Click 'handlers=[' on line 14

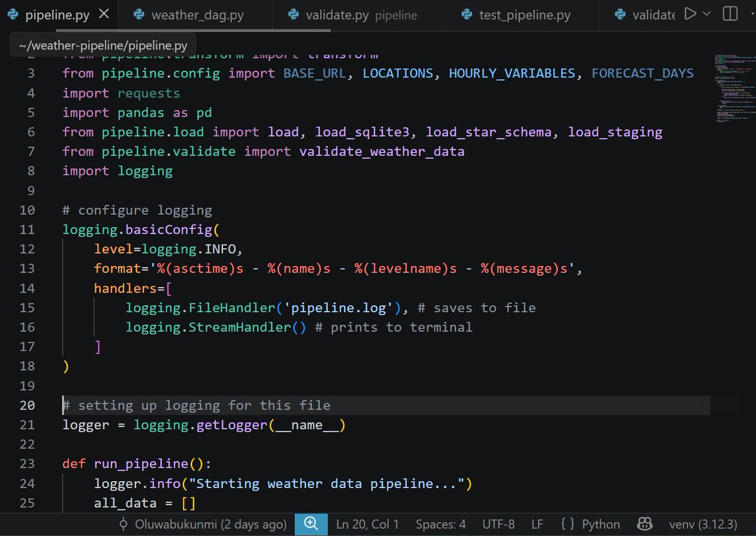point(133,288)
